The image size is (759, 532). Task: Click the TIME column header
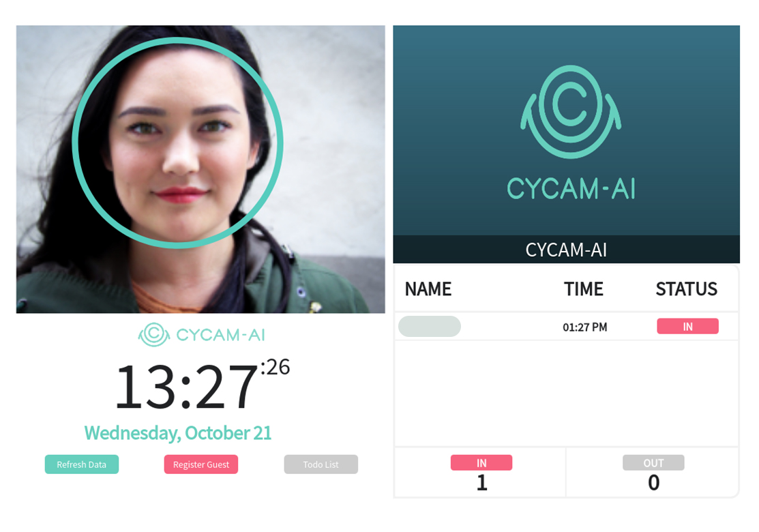583,289
